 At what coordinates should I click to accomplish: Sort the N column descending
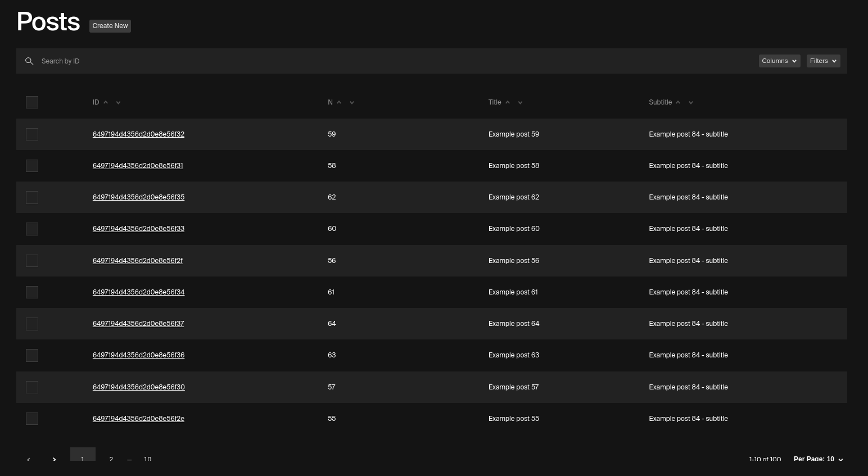pos(352,103)
